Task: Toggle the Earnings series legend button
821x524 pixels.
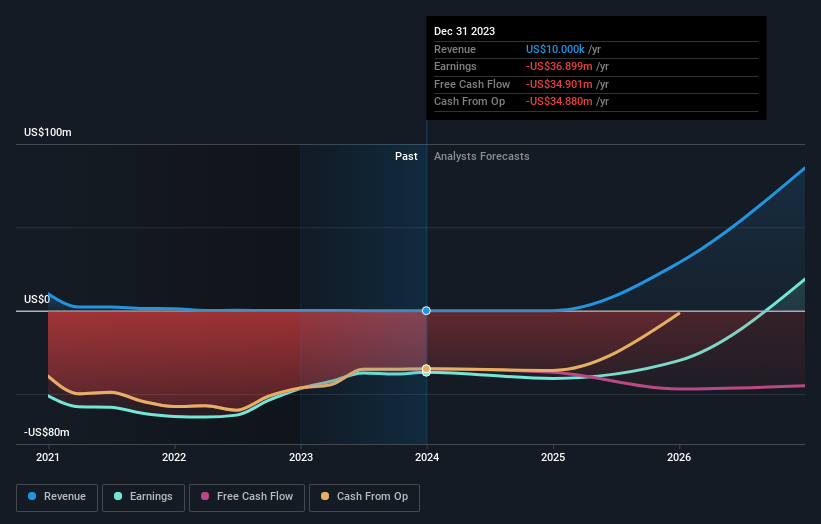Action: coord(143,497)
